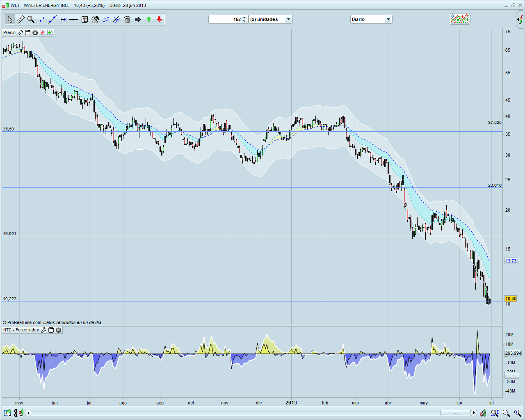
Task: Maximize the Precio chart panel
Action: 27,32
